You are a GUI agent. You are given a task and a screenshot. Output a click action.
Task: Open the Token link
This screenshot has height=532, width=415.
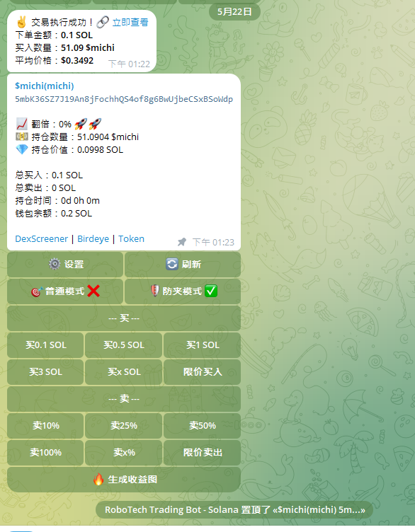point(131,239)
